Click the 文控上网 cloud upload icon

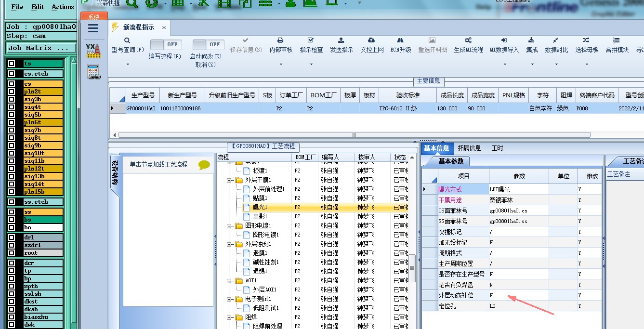click(x=371, y=40)
